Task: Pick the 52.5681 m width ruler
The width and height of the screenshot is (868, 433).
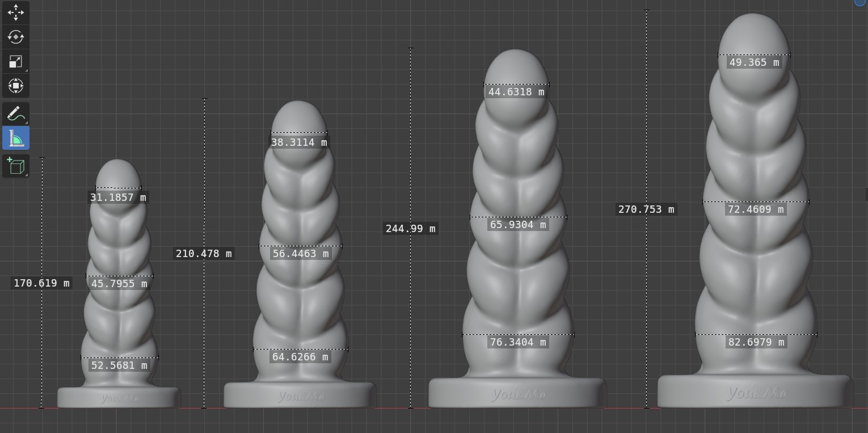Action: (x=119, y=365)
